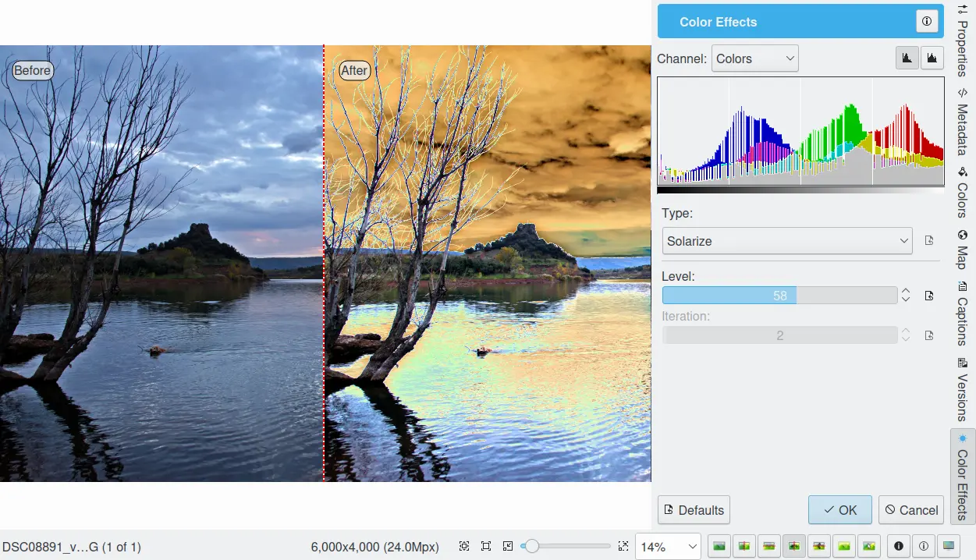Reset the Type setting to default
Screen dimensions: 976x560
pyautogui.click(x=928, y=241)
